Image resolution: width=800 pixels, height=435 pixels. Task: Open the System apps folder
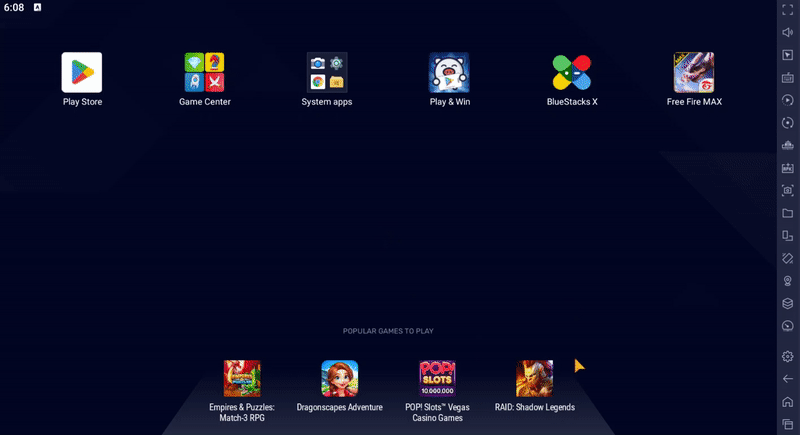(327, 72)
